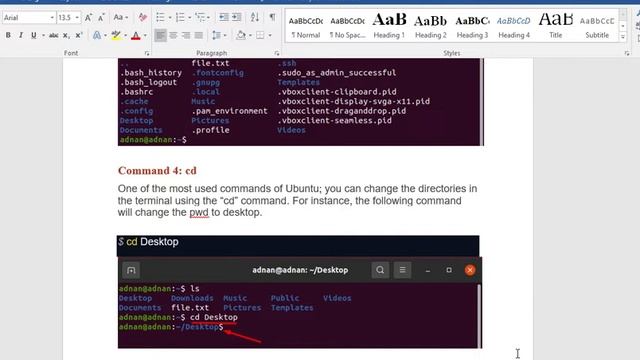Click the '$ cd Desktop' code line

(x=298, y=246)
